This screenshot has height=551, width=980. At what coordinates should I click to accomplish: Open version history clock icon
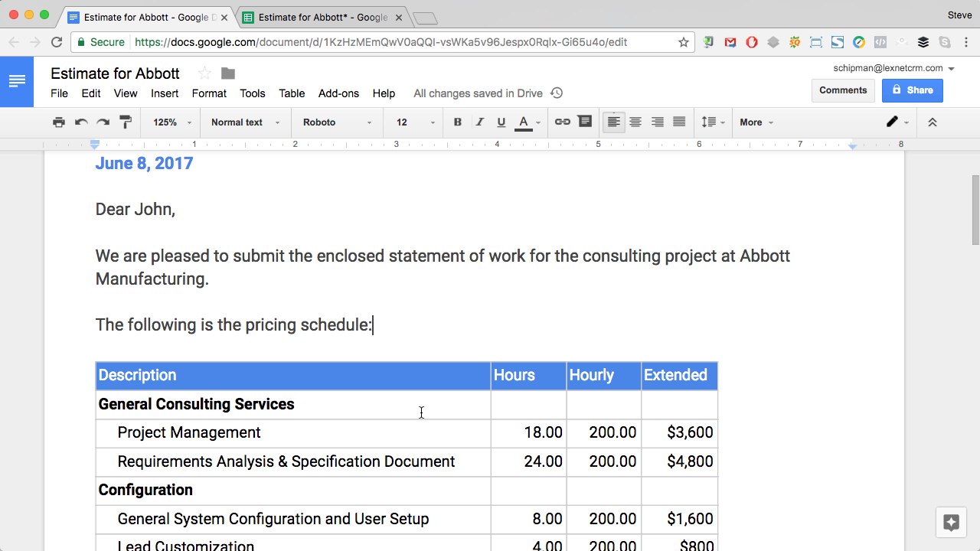[x=557, y=93]
